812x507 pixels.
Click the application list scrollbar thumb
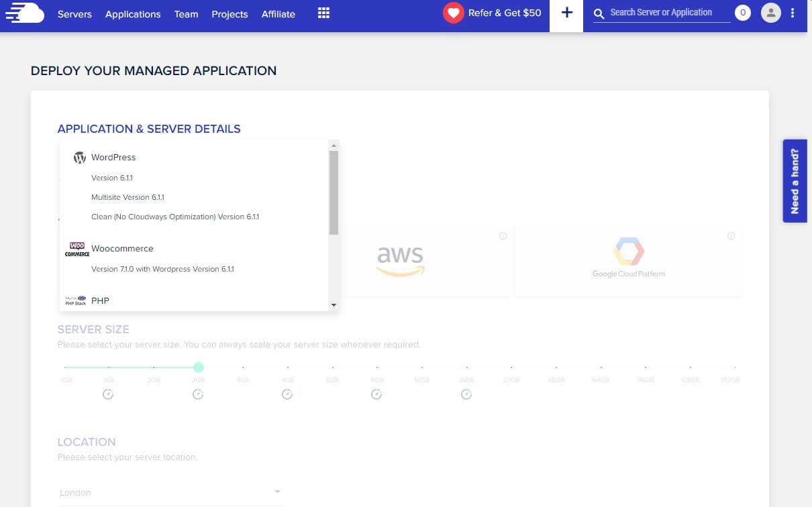pos(334,192)
